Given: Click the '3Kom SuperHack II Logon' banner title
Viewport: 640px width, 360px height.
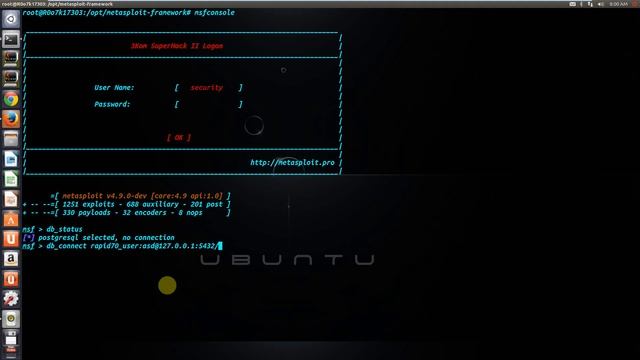Looking at the screenshot, I should (177, 46).
